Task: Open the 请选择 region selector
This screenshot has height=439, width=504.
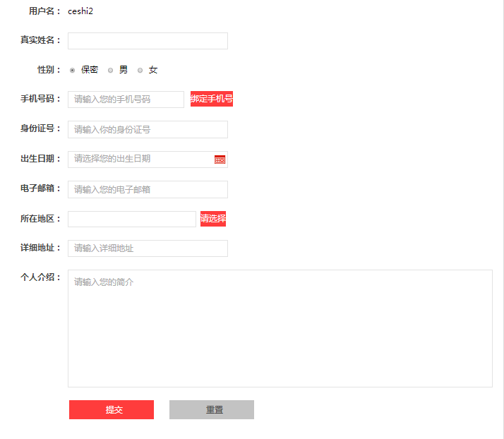Action: point(213,219)
